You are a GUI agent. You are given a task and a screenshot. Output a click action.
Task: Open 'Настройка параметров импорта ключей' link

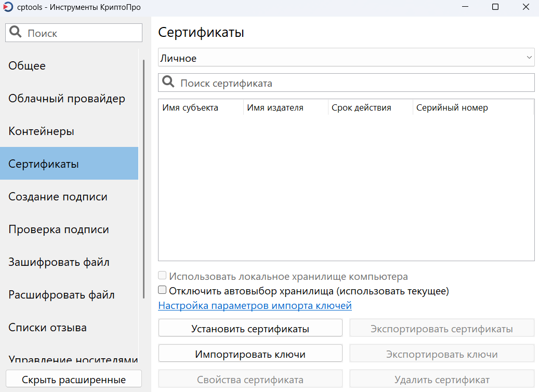[x=255, y=305]
